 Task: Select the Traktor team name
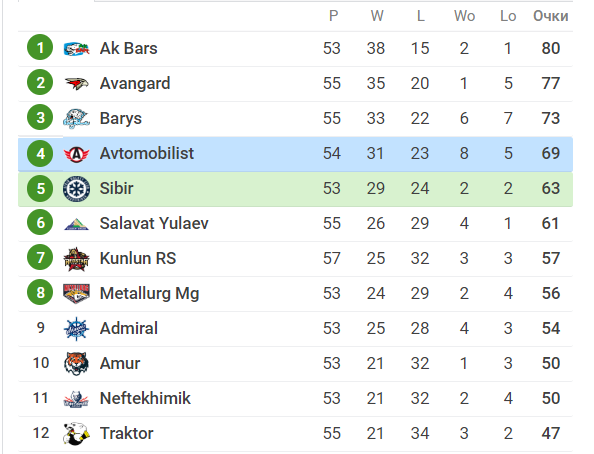(127, 433)
